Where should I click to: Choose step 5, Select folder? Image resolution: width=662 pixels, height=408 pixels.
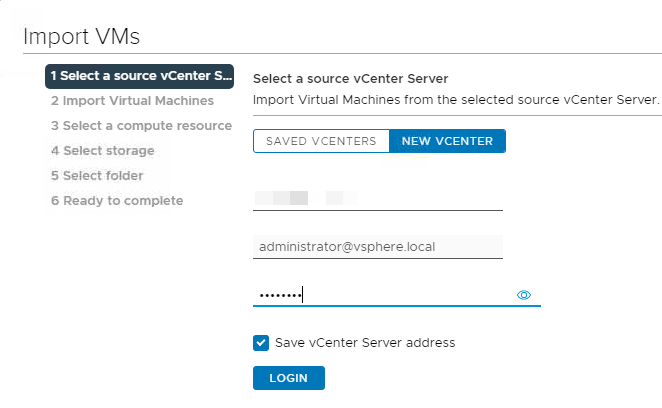point(97,176)
